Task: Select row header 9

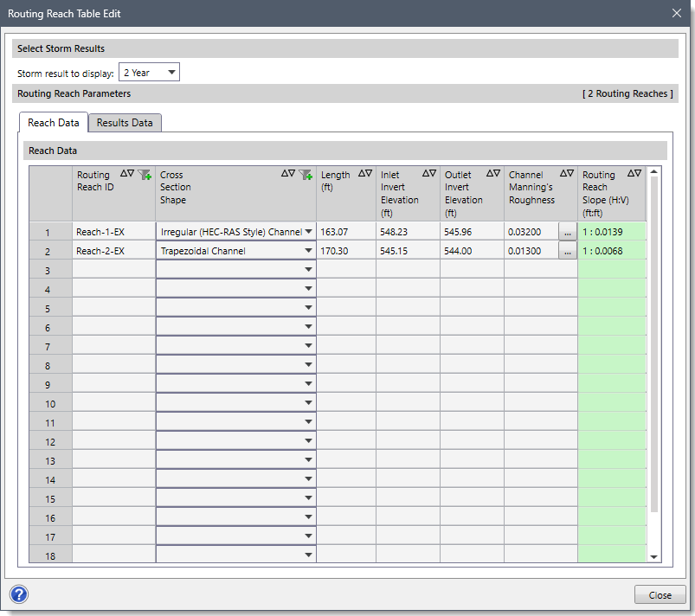Action: click(50, 385)
